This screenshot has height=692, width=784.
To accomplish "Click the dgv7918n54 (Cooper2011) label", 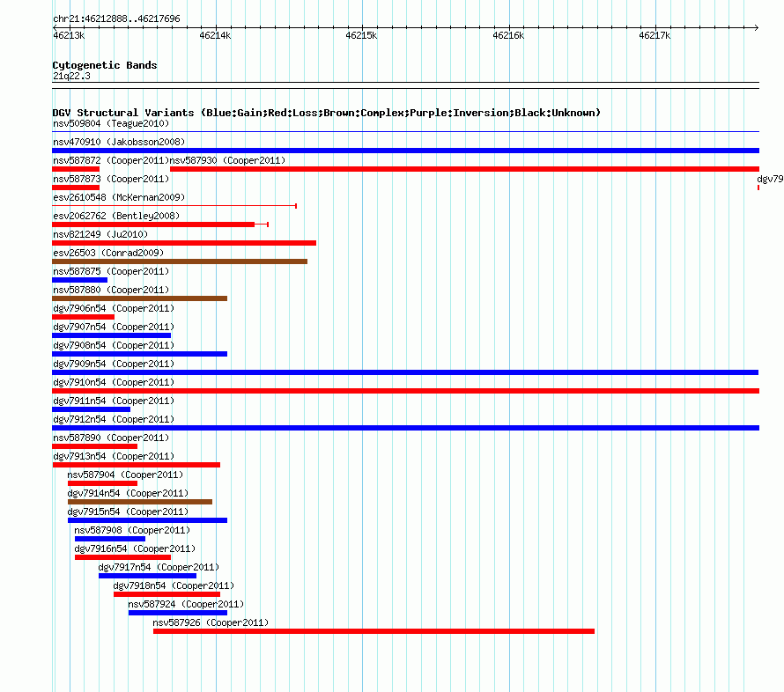I will [x=174, y=585].
